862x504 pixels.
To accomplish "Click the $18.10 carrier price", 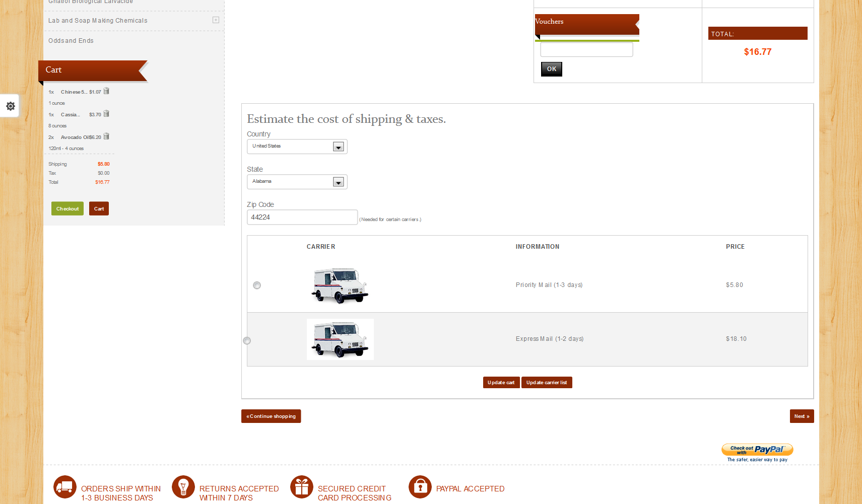I will click(x=736, y=339).
